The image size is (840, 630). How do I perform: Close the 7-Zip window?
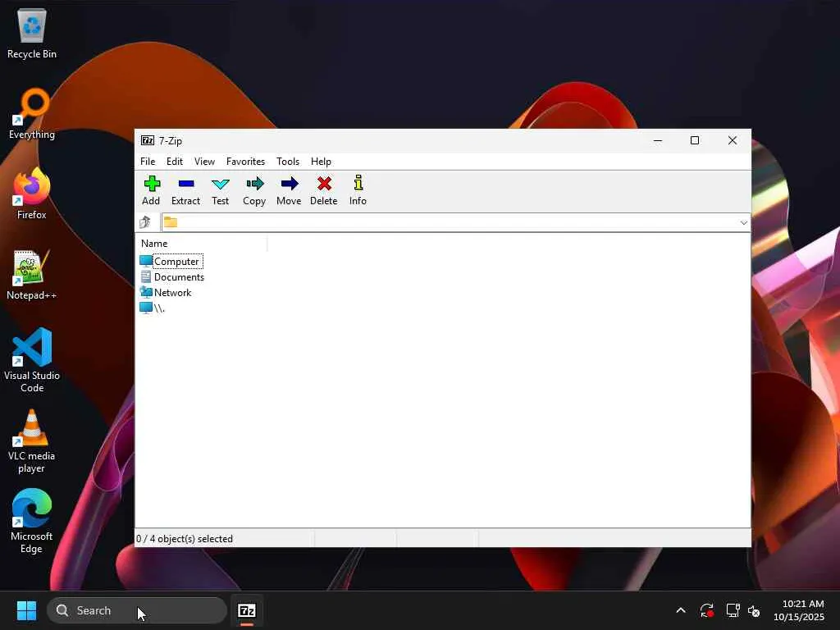click(733, 140)
